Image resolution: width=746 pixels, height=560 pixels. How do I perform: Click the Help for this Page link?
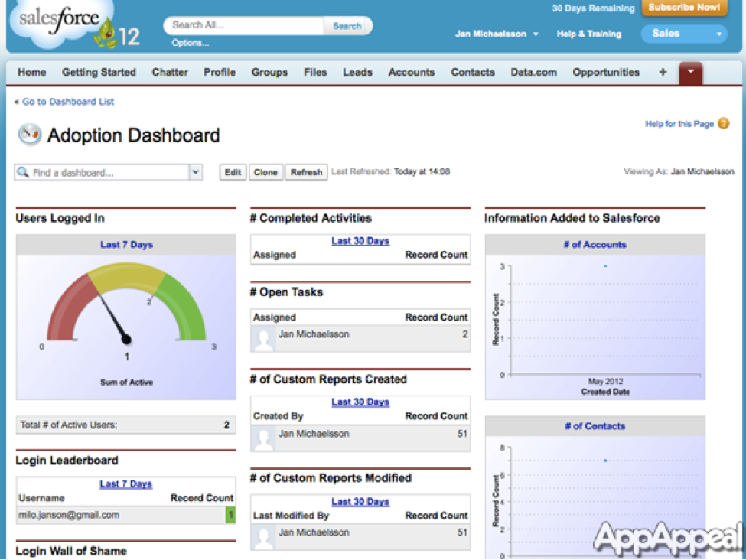[x=679, y=124]
